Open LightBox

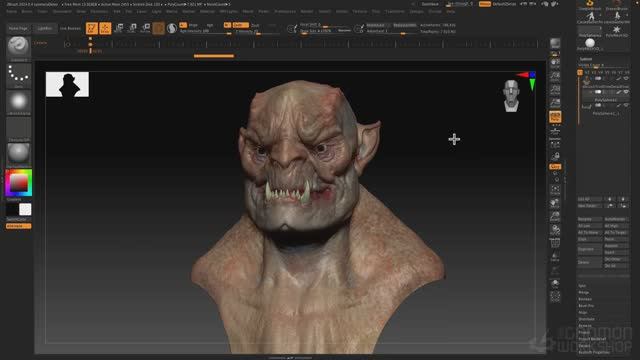pyautogui.click(x=44, y=29)
